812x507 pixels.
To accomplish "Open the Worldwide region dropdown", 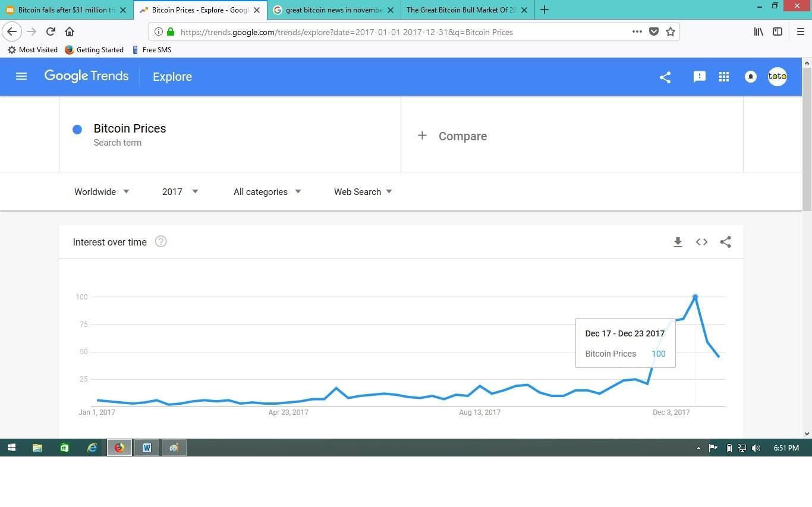I will 102,191.
